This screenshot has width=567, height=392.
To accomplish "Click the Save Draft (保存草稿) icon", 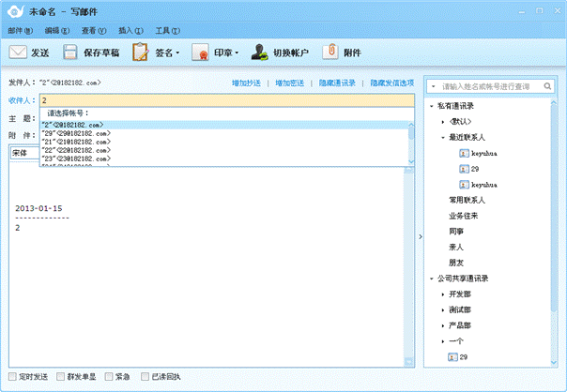I will [x=70, y=53].
